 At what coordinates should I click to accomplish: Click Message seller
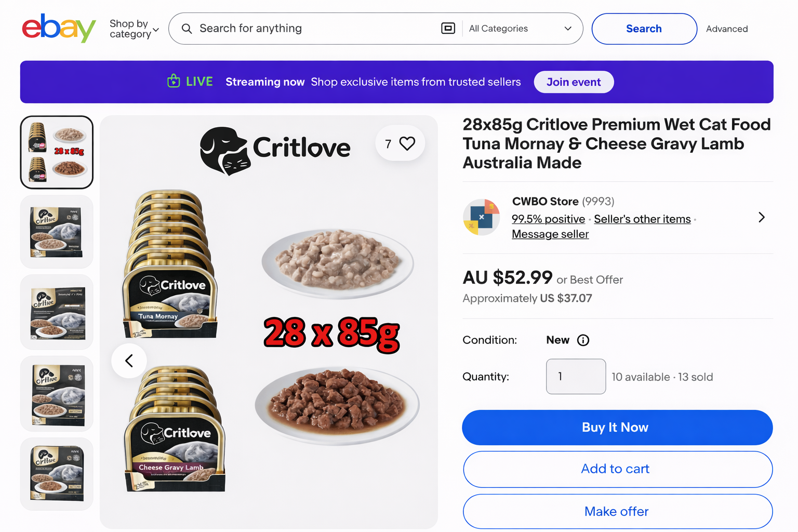[550, 234]
